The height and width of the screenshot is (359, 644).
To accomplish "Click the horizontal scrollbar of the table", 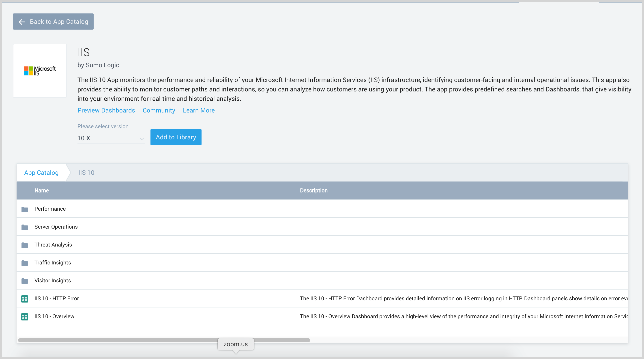I will tap(125, 340).
